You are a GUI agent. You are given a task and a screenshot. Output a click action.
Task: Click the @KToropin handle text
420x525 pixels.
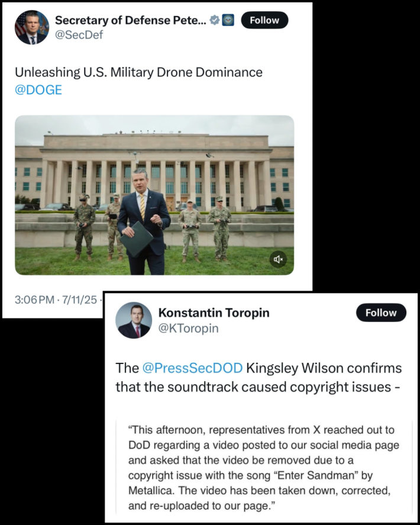189,328
